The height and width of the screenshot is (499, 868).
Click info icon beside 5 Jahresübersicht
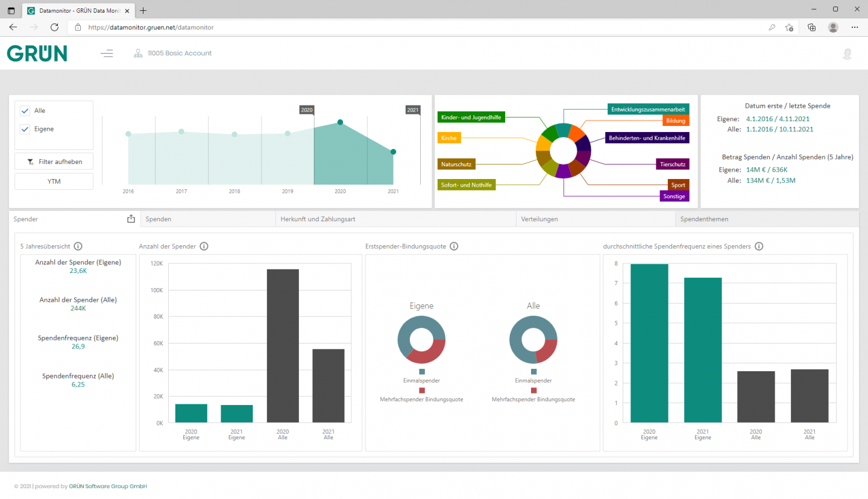pos(78,246)
